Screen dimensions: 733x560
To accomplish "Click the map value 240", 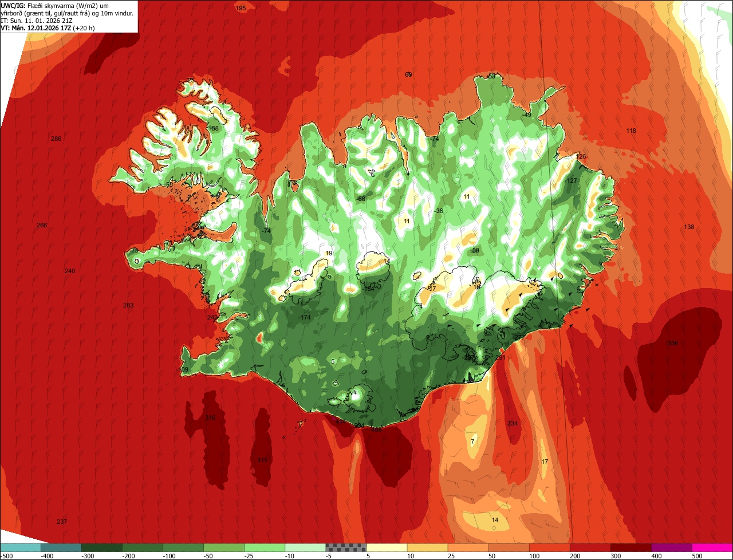I will click(x=70, y=271).
